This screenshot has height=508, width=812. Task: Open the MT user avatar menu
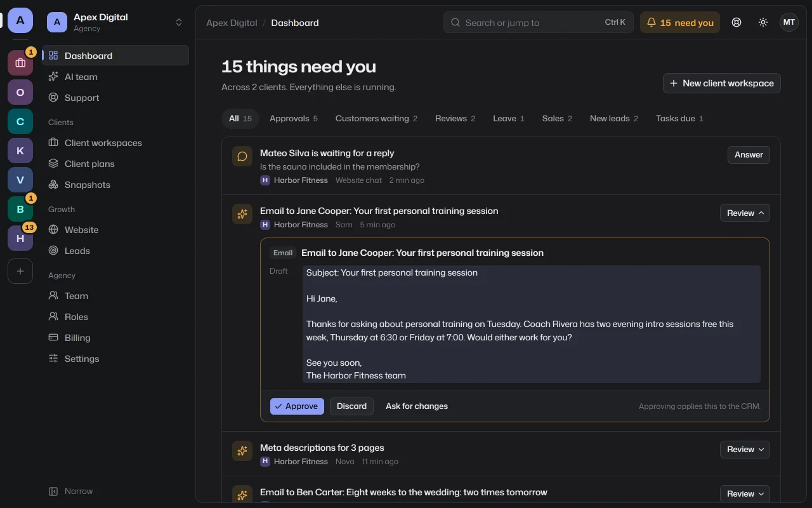click(x=789, y=22)
